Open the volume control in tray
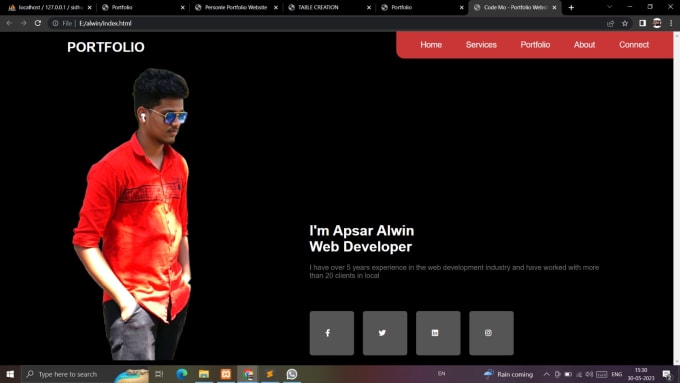 [x=589, y=374]
